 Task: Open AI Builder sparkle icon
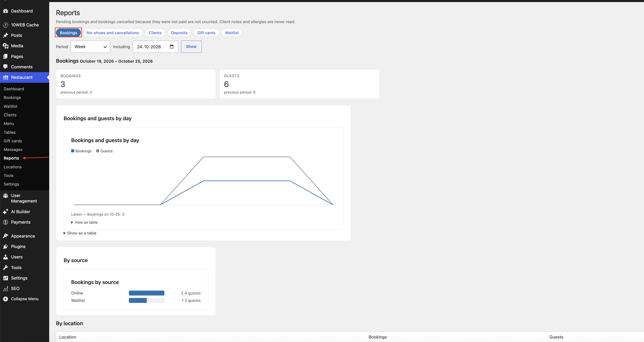pos(6,212)
